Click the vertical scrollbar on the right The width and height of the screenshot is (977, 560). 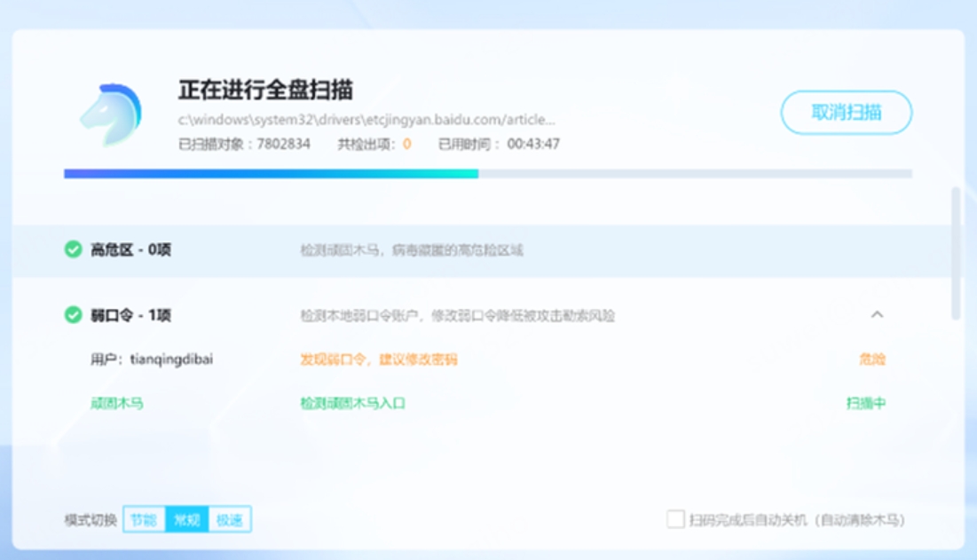pyautogui.click(x=955, y=253)
